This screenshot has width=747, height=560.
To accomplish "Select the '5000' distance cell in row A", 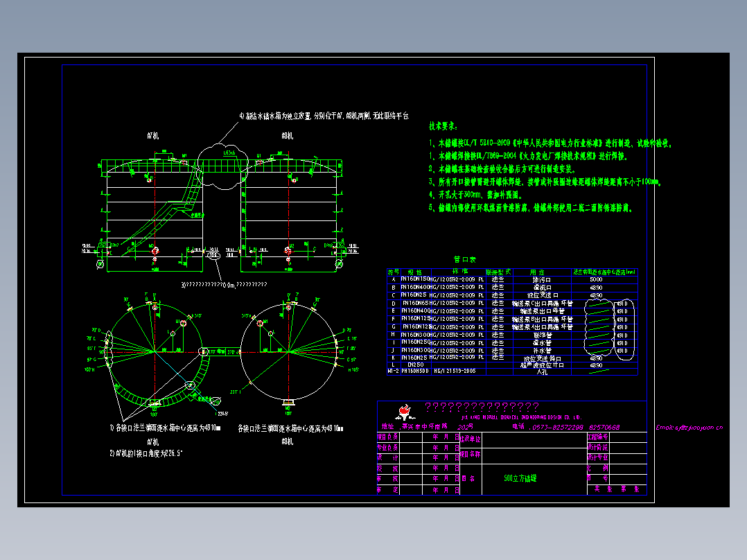I will [x=596, y=279].
